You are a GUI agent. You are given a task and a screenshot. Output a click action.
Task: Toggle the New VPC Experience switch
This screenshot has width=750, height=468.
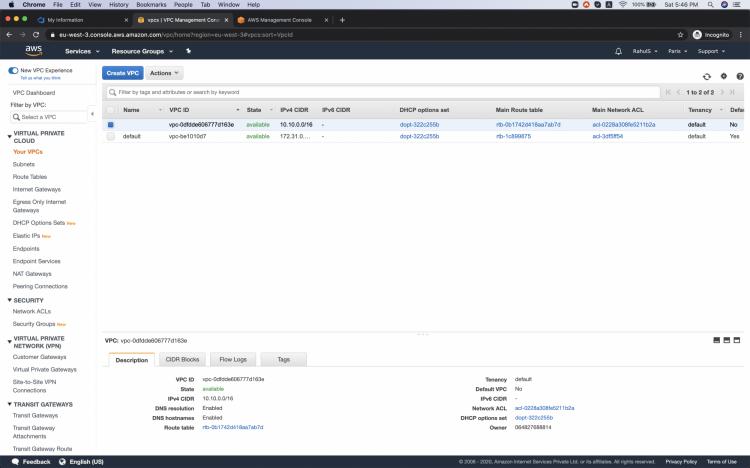13,71
